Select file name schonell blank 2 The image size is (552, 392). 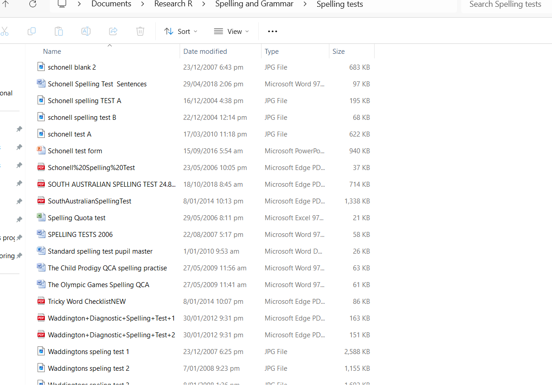click(72, 67)
